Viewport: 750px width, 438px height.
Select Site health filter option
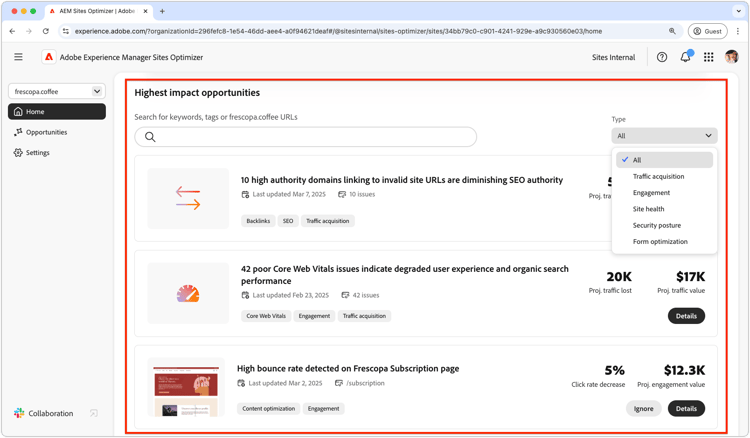(648, 209)
